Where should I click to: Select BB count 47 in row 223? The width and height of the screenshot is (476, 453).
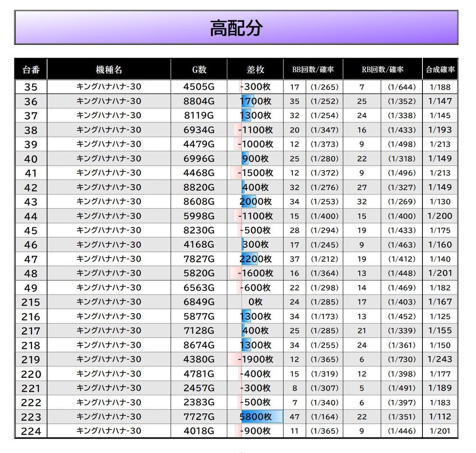tap(295, 417)
